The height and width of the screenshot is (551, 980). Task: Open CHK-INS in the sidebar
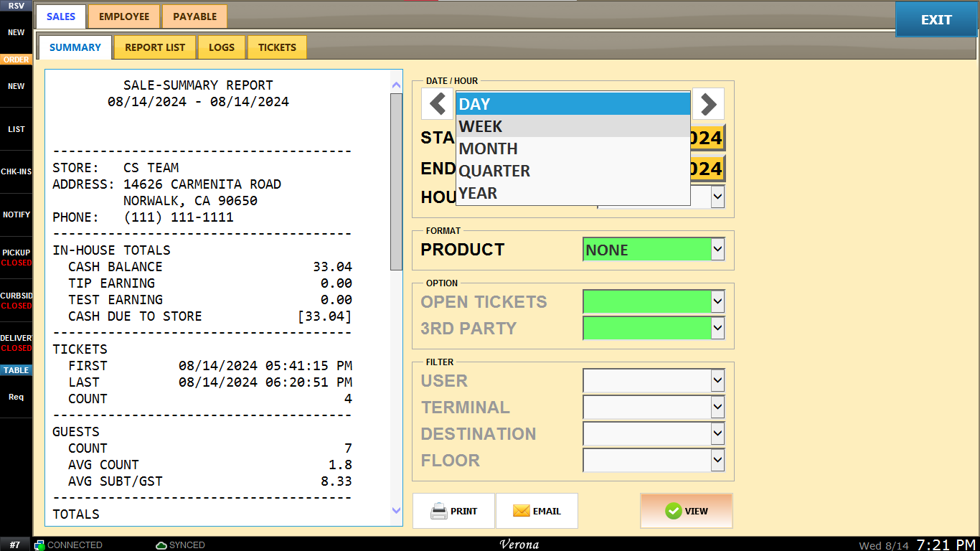point(16,172)
